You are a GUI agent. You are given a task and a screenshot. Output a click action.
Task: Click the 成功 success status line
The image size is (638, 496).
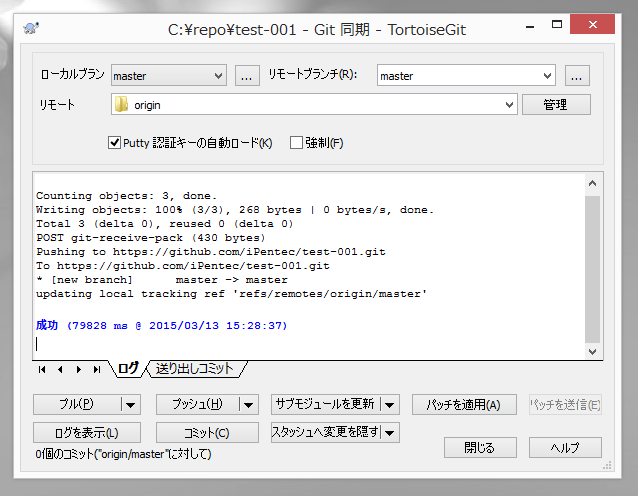162,326
